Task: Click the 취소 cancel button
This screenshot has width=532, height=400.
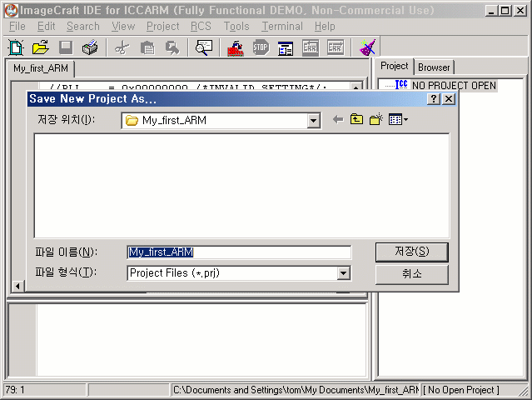Action: 411,274
